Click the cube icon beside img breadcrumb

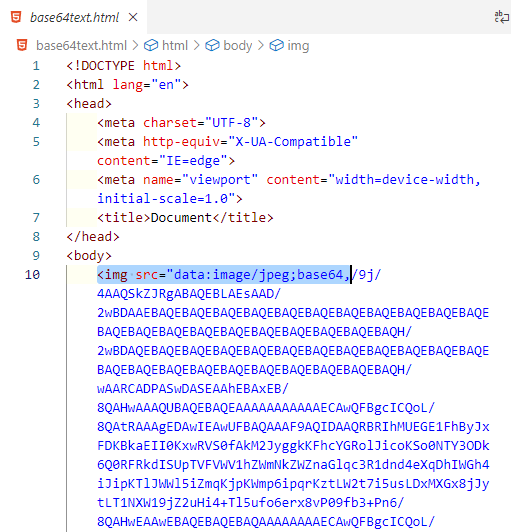[x=276, y=45]
